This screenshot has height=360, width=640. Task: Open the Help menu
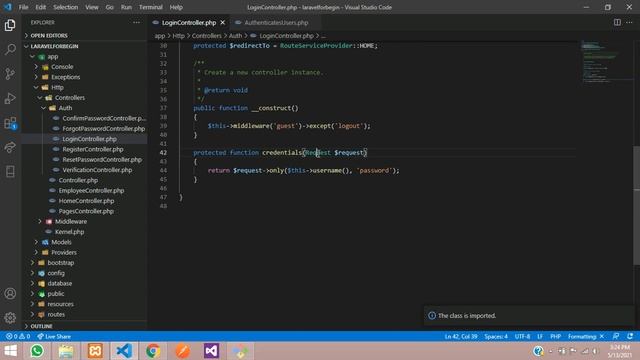176,7
